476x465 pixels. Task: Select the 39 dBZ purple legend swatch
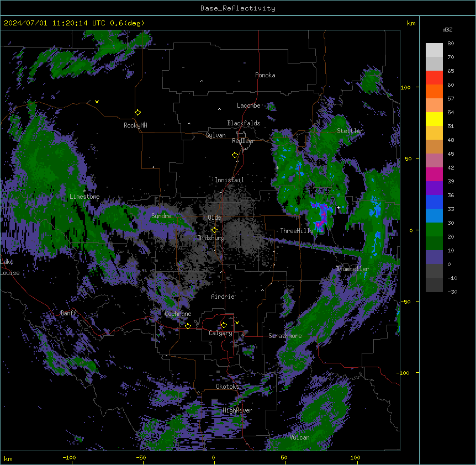click(434, 188)
